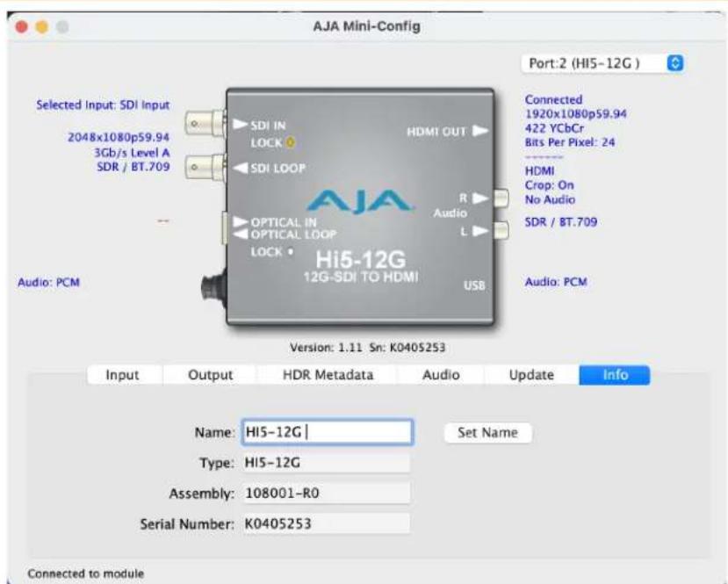
Task: Click the Type field showing HI5-12G
Action: coord(327,463)
